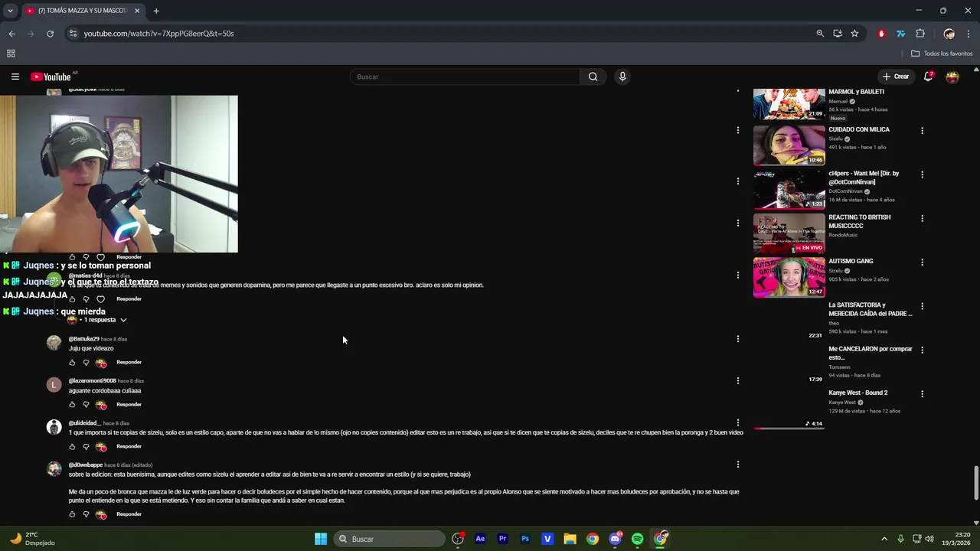Open options menu for @lazaromonti9008 comment
Viewport: 980px width, 551px height.
[738, 380]
